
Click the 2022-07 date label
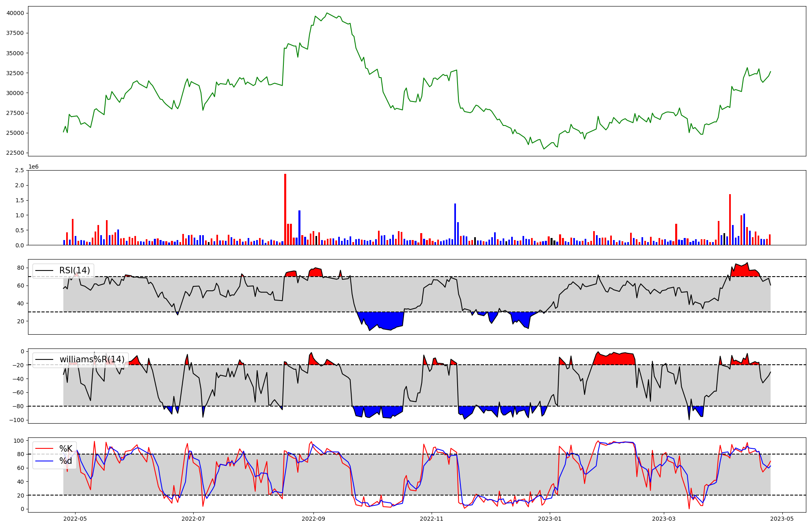[193, 519]
